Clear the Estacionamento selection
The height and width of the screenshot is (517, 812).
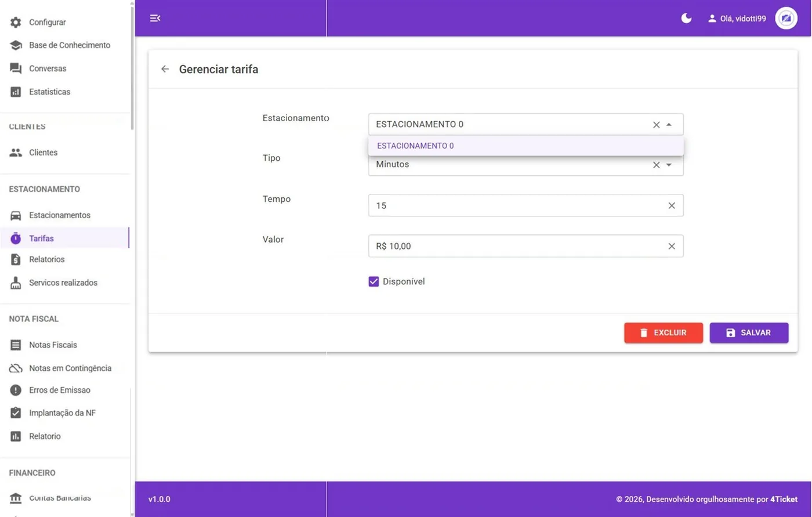pos(656,124)
